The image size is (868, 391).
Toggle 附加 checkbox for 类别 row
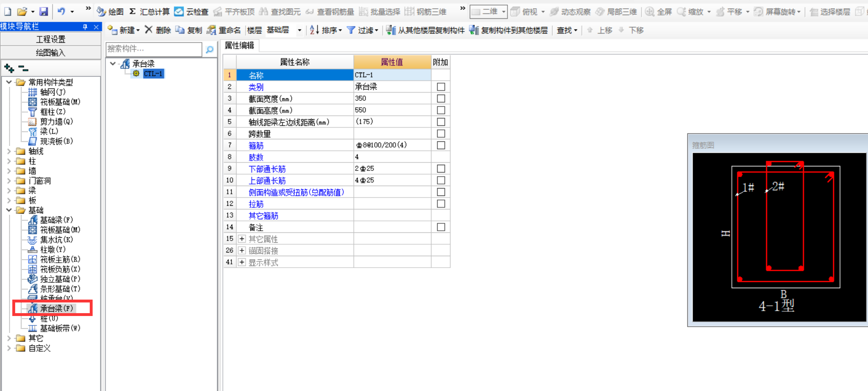[x=441, y=87]
